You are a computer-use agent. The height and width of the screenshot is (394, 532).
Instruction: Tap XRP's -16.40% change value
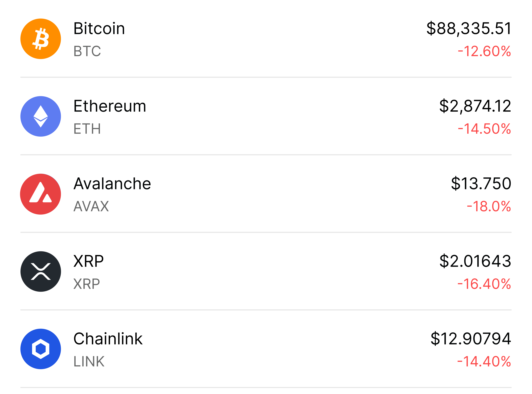484,284
